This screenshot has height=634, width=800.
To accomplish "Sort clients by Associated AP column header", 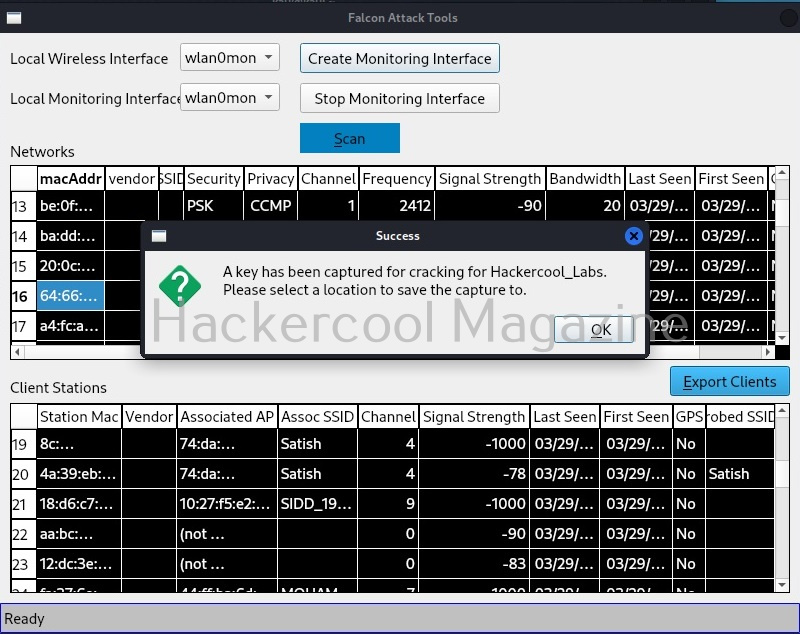I will pos(227,417).
